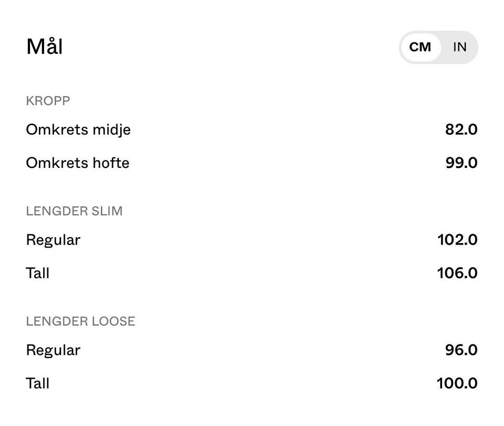
Task: Select Regular under Lengder Slim
Action: pos(53,240)
